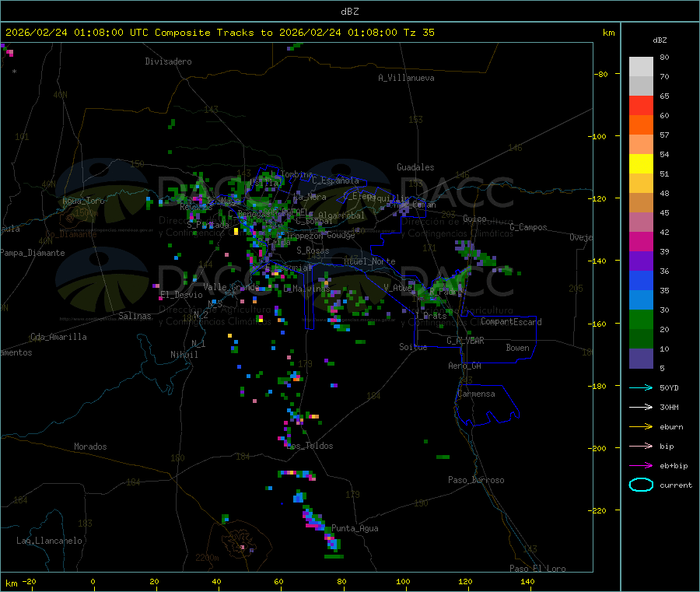The height and width of the screenshot is (592, 700).
Task: Click the cyan 50YD track arrow icon
Action: tap(641, 387)
